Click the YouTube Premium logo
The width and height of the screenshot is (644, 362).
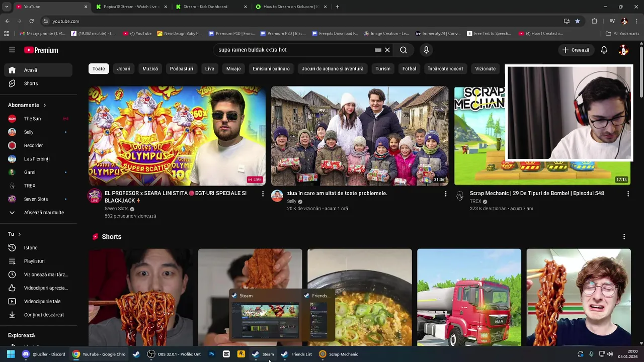41,50
